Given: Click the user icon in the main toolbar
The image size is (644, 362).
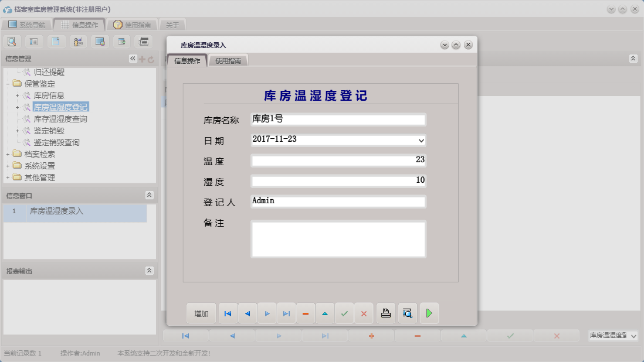Looking at the screenshot, I should 78,42.
